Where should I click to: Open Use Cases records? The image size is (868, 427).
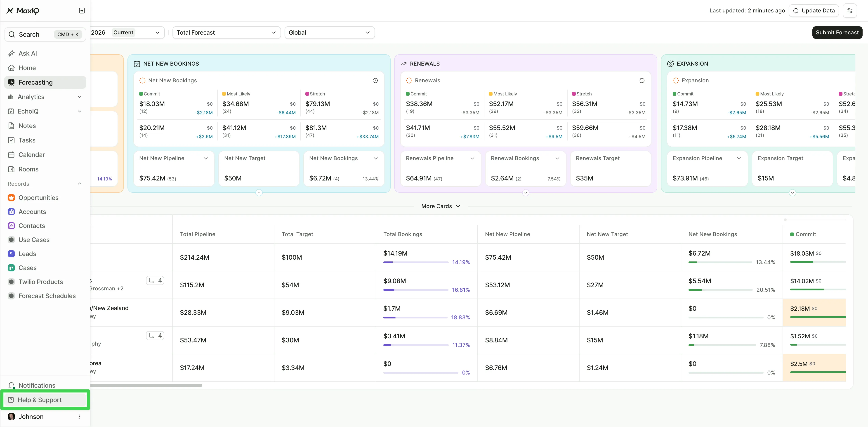[x=45, y=240]
